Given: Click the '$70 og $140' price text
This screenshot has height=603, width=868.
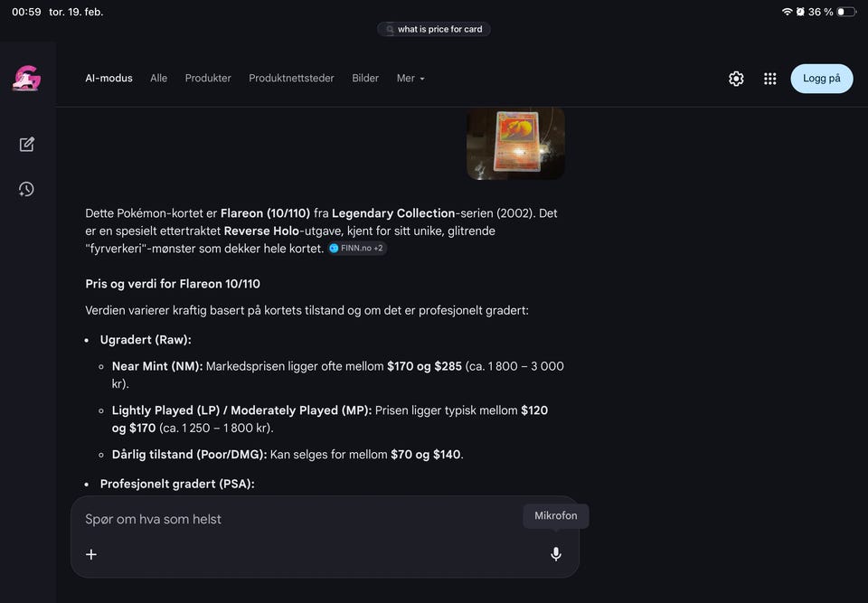Looking at the screenshot, I should 426,455.
